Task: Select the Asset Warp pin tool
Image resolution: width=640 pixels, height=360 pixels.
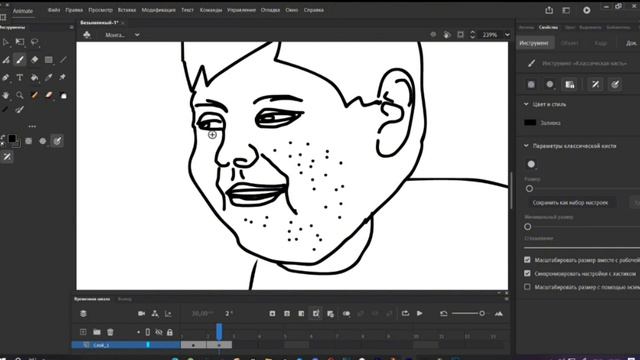Action: (62, 78)
